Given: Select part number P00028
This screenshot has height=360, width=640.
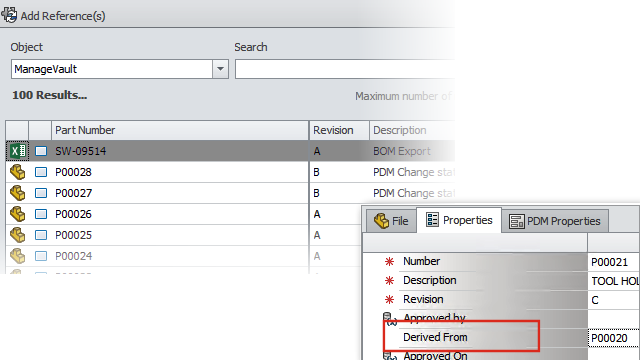Looking at the screenshot, I should click(73, 172).
